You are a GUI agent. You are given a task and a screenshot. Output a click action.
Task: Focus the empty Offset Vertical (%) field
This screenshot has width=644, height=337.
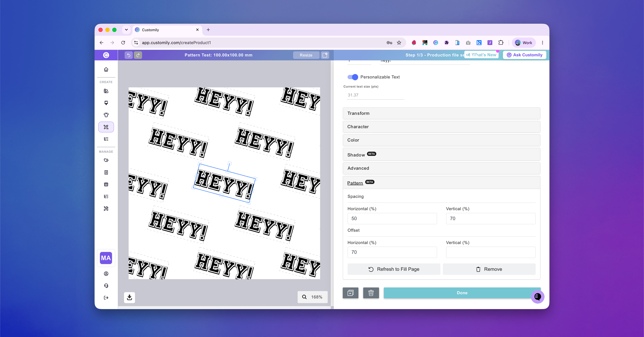tap(490, 252)
